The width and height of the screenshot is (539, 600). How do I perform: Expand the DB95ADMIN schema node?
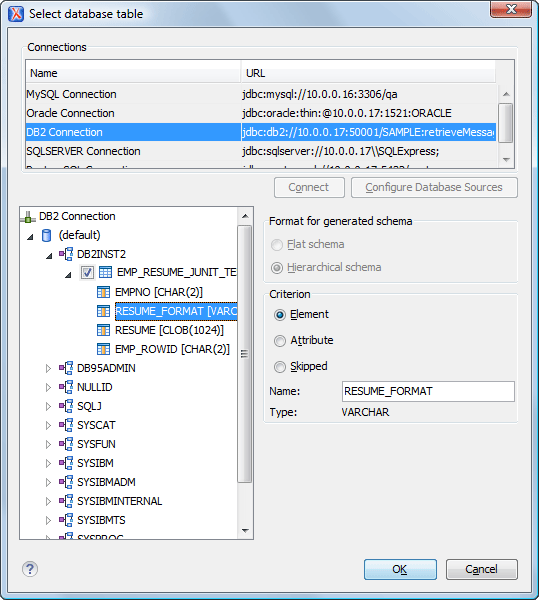(x=48, y=368)
